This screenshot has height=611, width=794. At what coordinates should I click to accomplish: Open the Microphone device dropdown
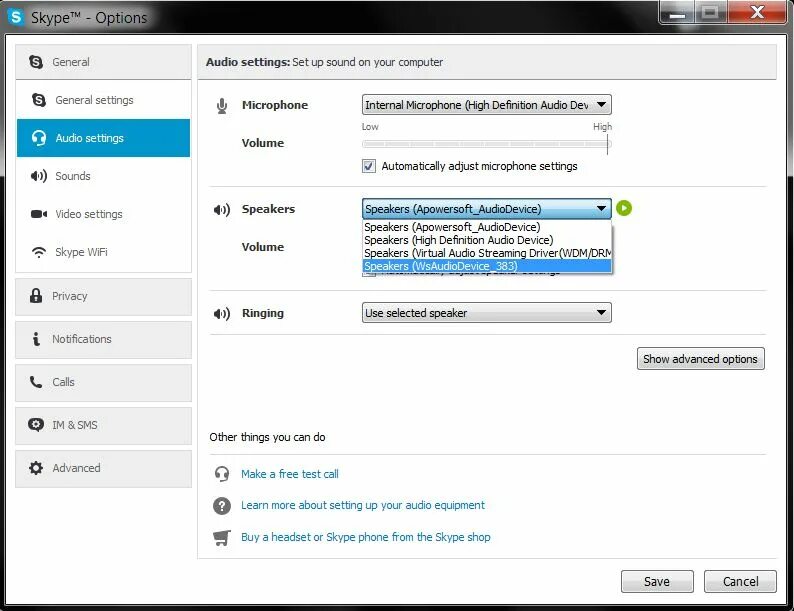tap(487, 105)
